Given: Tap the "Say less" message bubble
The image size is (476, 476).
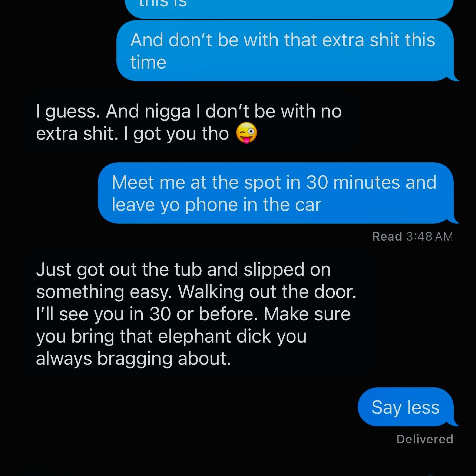Looking at the screenshot, I should tap(406, 407).
